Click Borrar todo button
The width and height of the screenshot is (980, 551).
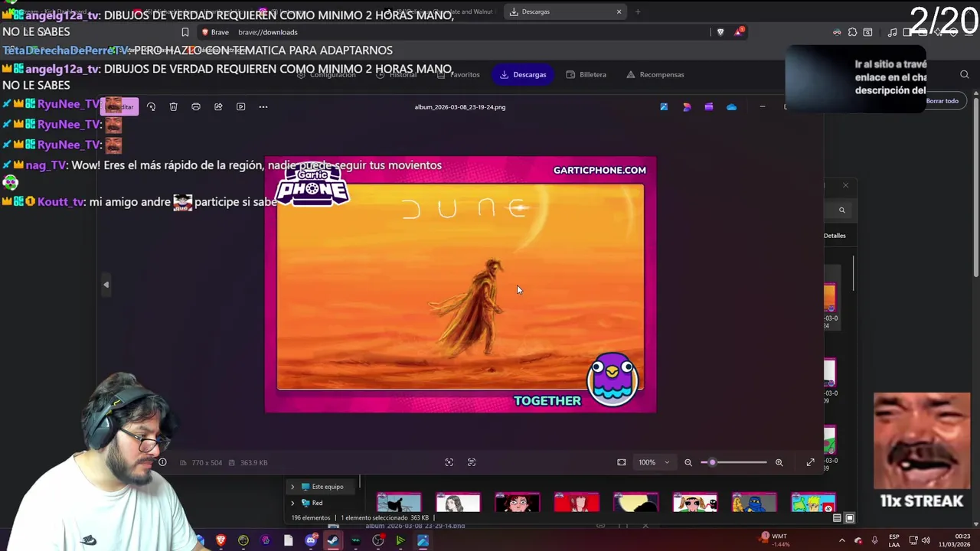(x=942, y=101)
